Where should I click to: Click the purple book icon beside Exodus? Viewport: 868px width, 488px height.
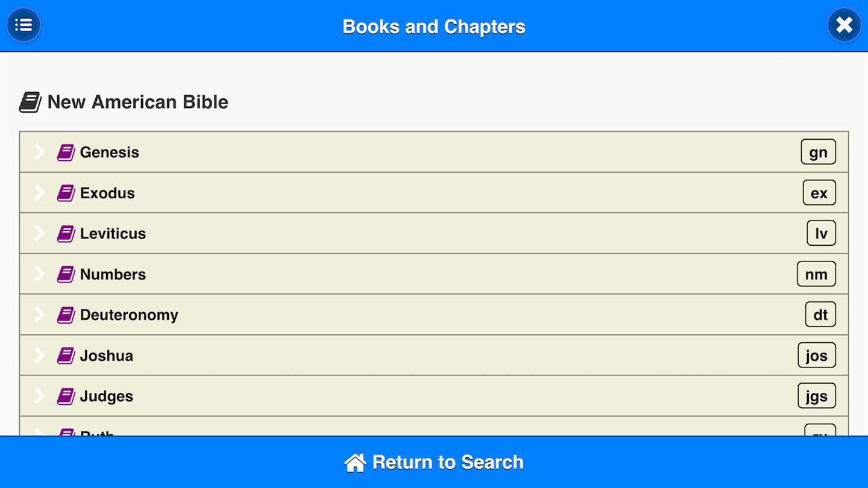(66, 193)
